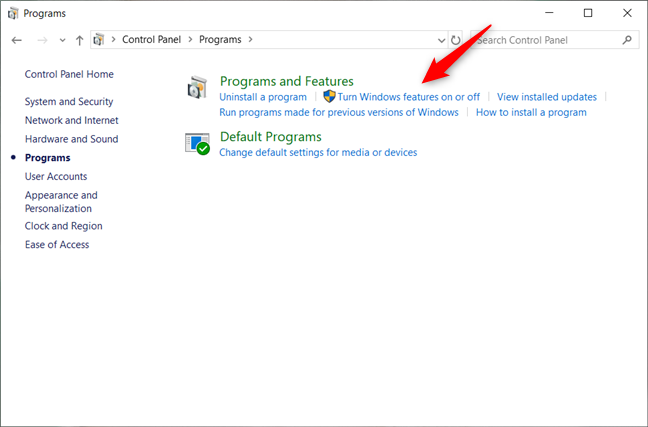Click the Forward arrow button
The height and width of the screenshot is (427, 648).
pos(42,40)
